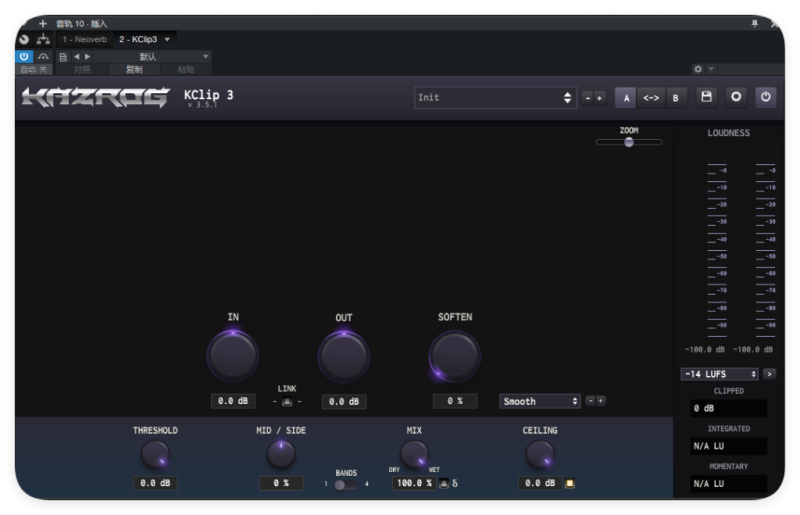The height and width of the screenshot is (515, 800).
Task: Toggle the In/Out LINK switch
Action: tap(287, 402)
